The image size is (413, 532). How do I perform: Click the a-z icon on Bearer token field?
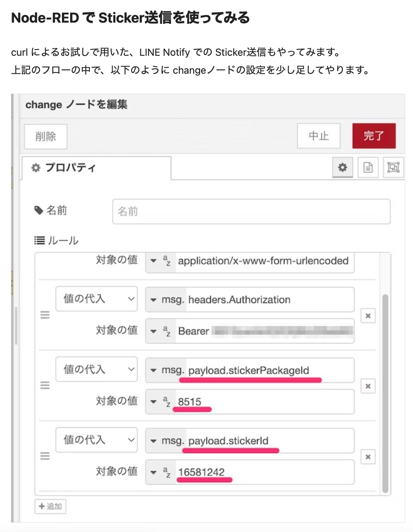[x=166, y=331]
